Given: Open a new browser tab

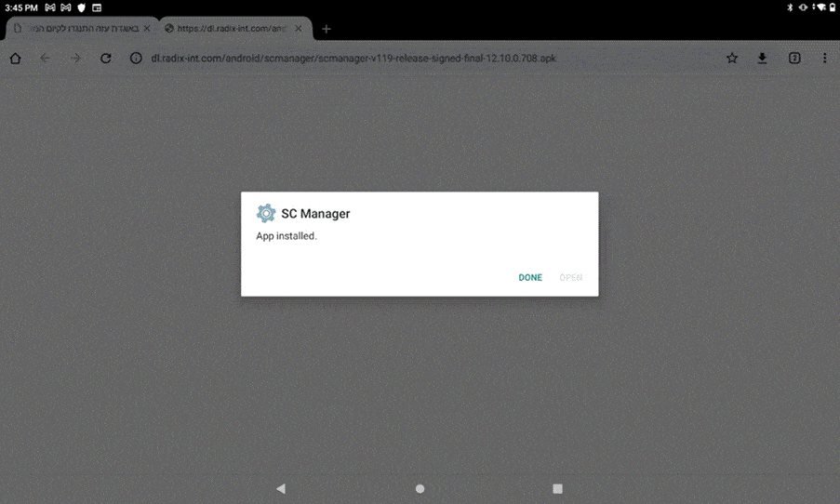Looking at the screenshot, I should pos(327,29).
